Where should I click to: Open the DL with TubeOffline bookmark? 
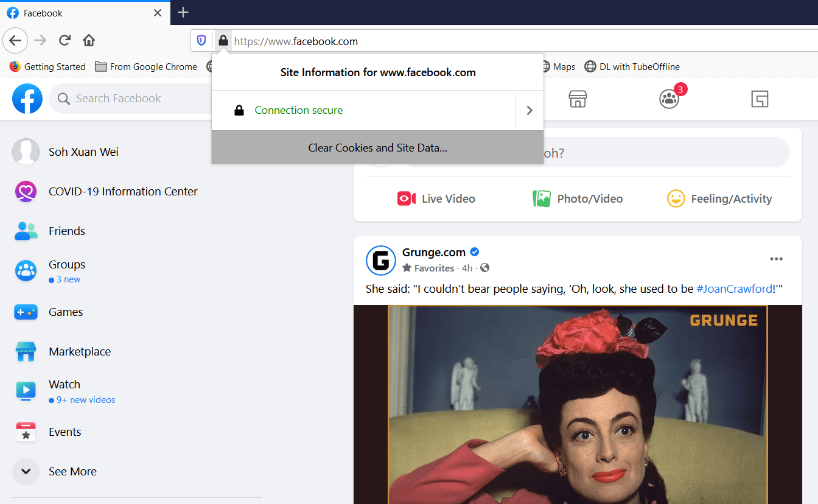(632, 67)
